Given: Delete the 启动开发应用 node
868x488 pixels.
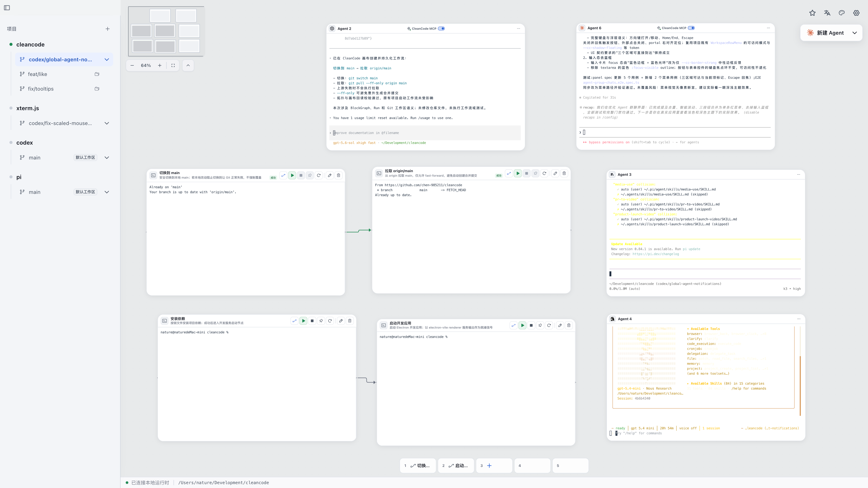Looking at the screenshot, I should pos(569,325).
